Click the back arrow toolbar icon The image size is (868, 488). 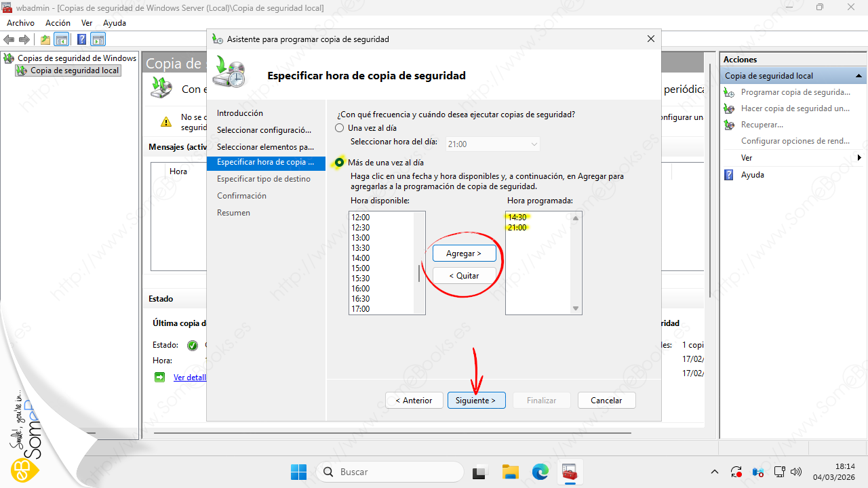tap(9, 39)
